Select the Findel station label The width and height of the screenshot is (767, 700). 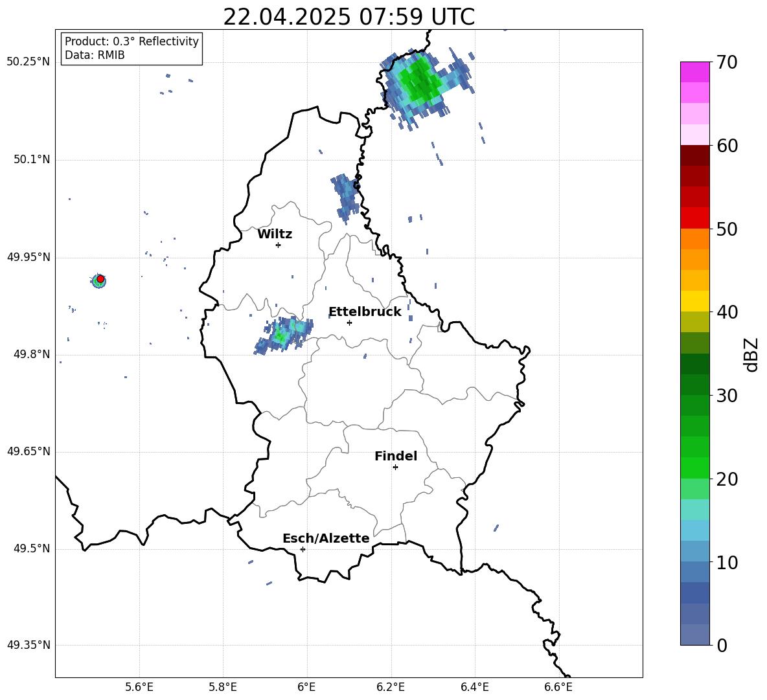point(396,456)
